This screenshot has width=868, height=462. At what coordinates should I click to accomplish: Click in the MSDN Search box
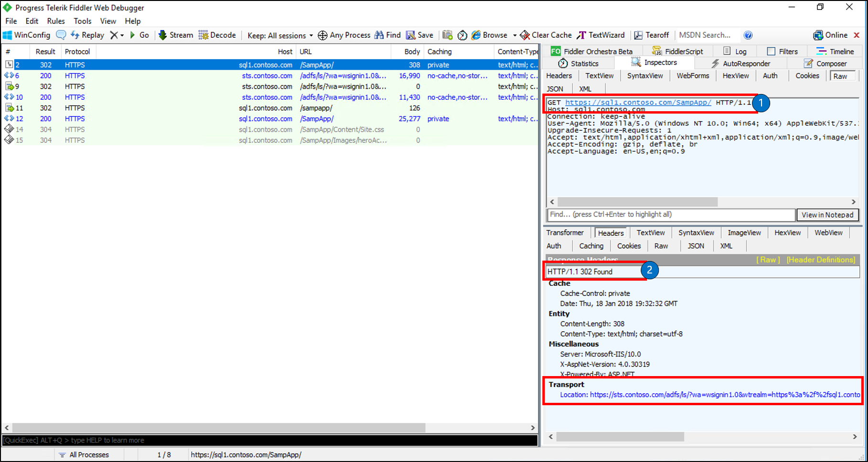(708, 35)
